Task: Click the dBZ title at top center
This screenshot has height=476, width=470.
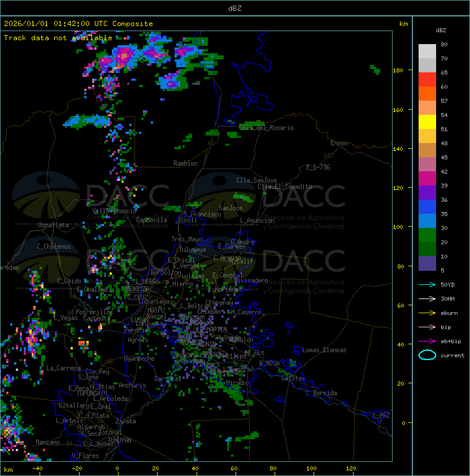Action: (x=234, y=8)
